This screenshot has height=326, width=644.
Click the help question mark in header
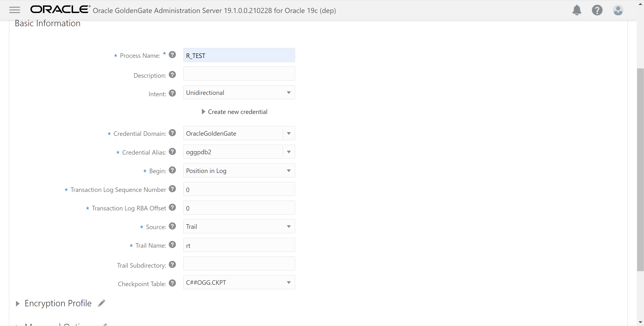[x=597, y=10]
